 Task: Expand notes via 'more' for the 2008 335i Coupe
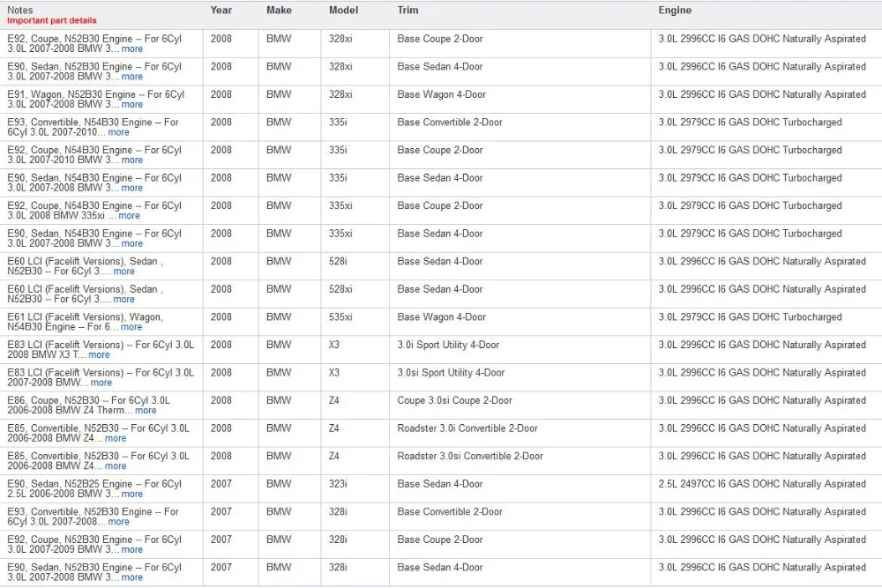point(132,160)
